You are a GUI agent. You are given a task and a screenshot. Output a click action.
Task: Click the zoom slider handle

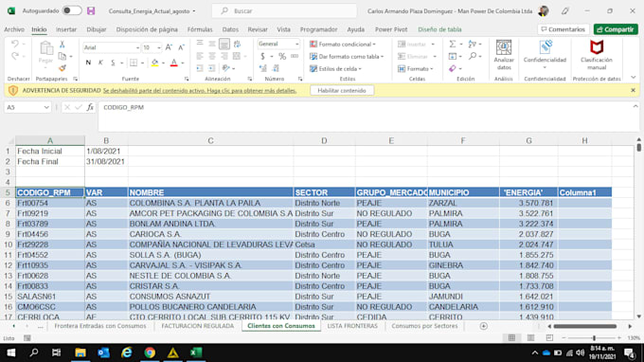594,337
